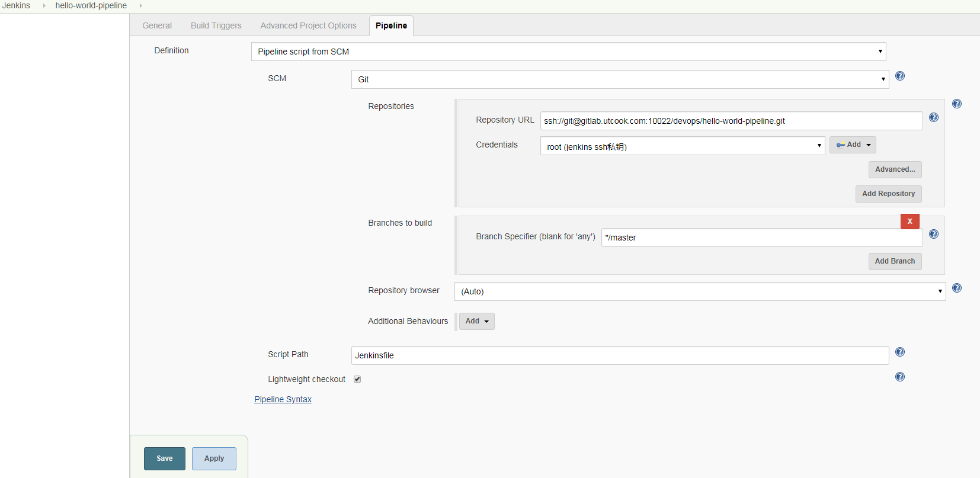This screenshot has width=980, height=478.
Task: Open help for Repository URL
Action: coord(933,117)
